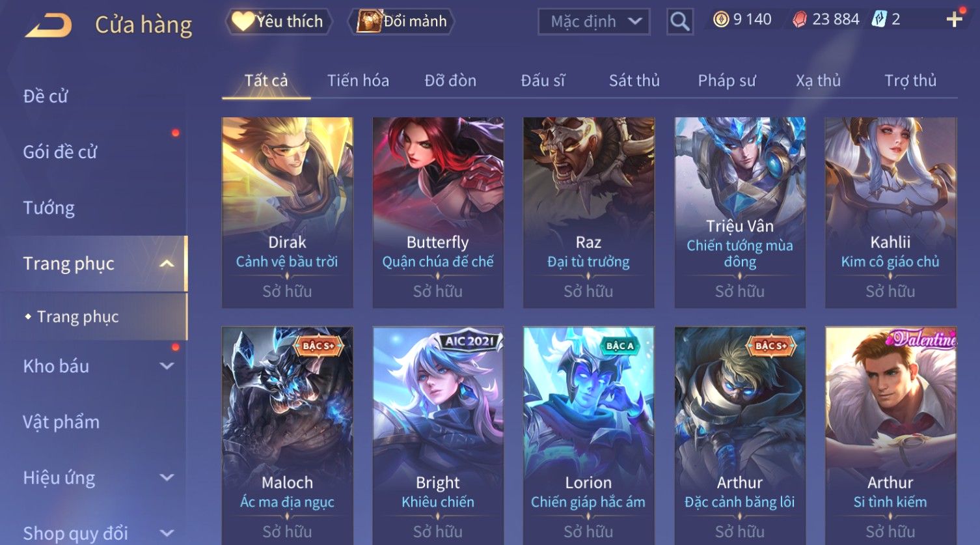Open the Mặc định sort dropdown
The width and height of the screenshot is (980, 545).
point(594,21)
